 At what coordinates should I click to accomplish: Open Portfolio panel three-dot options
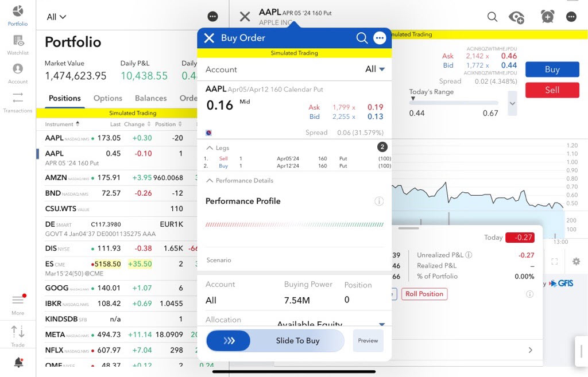(212, 17)
